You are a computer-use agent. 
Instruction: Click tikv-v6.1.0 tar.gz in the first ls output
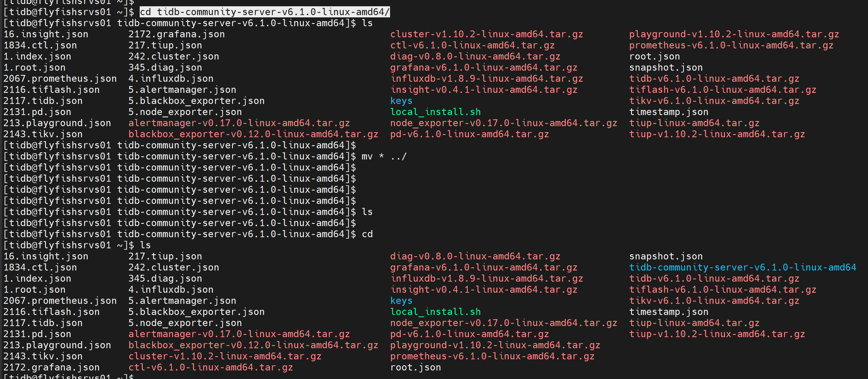pyautogui.click(x=714, y=101)
